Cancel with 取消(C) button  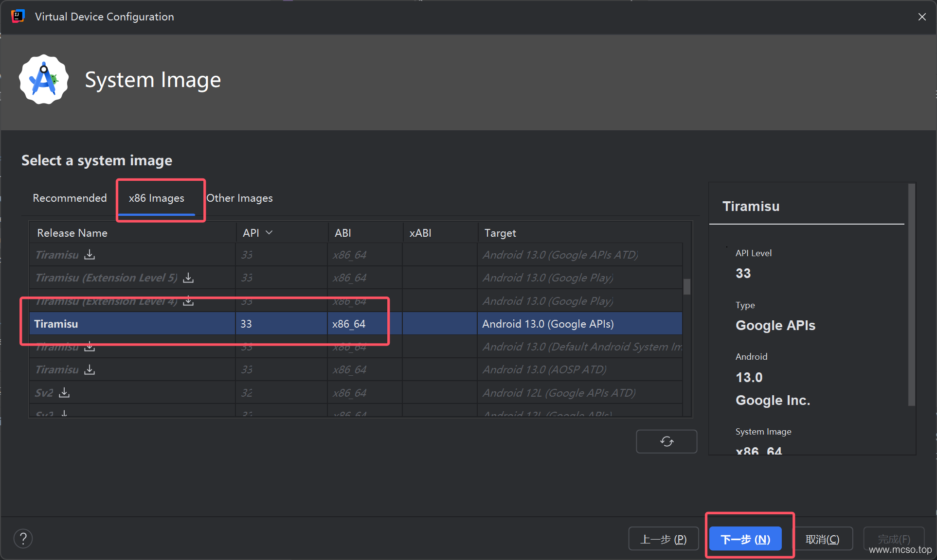[822, 539]
